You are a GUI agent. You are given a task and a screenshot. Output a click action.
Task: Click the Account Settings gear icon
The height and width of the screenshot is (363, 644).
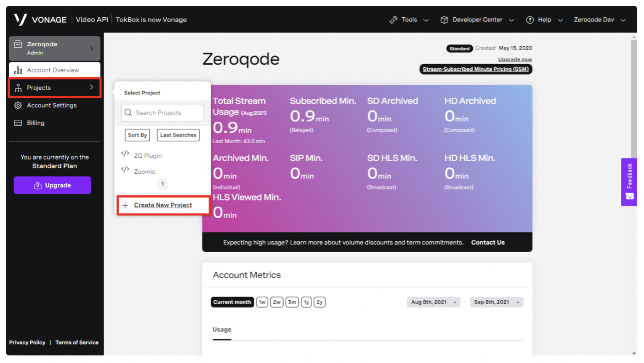tap(18, 105)
